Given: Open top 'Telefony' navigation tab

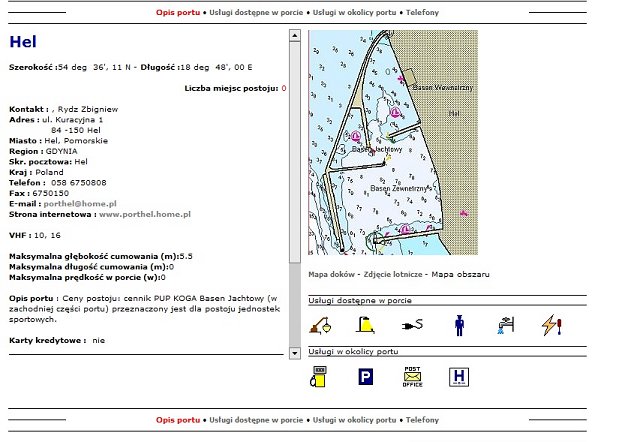Looking at the screenshot, I should pos(422,13).
